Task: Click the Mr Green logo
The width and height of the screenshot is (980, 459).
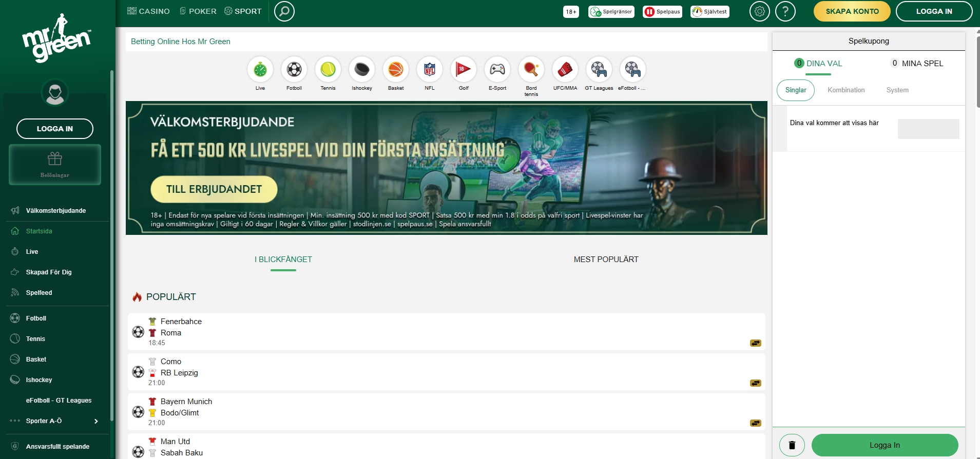Action: [x=56, y=38]
